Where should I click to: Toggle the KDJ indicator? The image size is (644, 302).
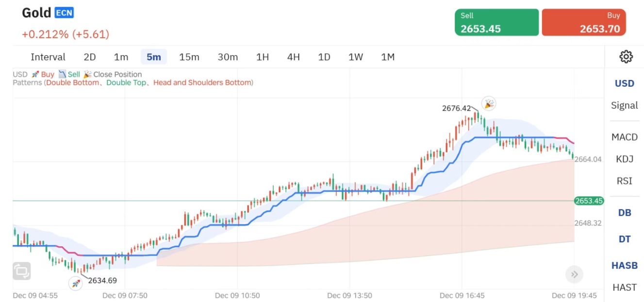(624, 159)
